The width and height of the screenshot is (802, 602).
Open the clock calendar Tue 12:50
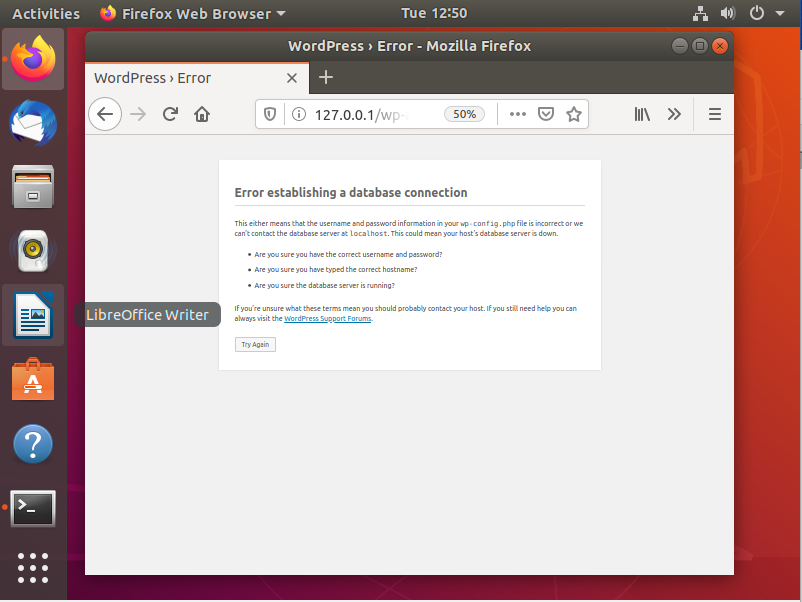pos(434,13)
